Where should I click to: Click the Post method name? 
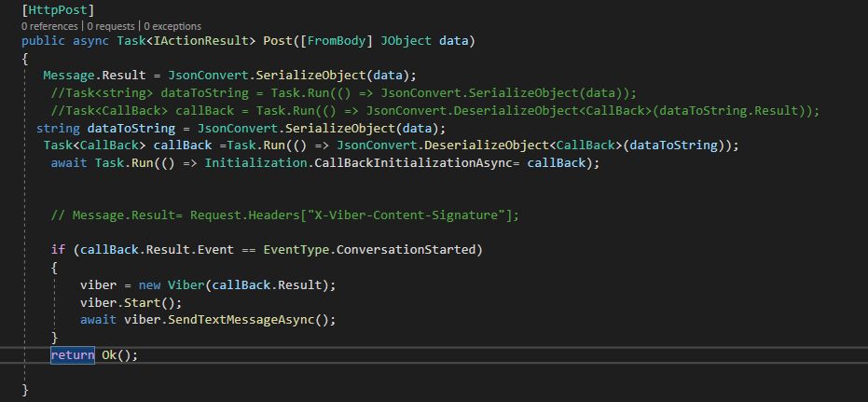tap(277, 41)
